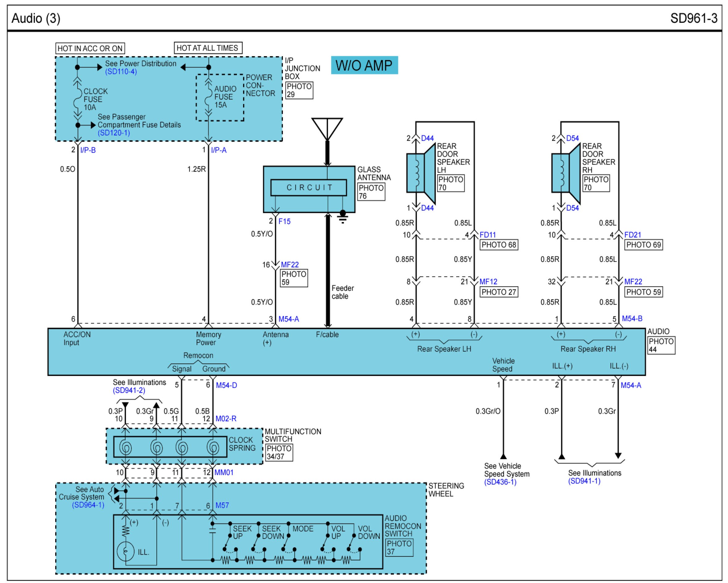Screen dimensions: 728x583
Task: Click the I/P-B connector label
Action: tap(88, 150)
